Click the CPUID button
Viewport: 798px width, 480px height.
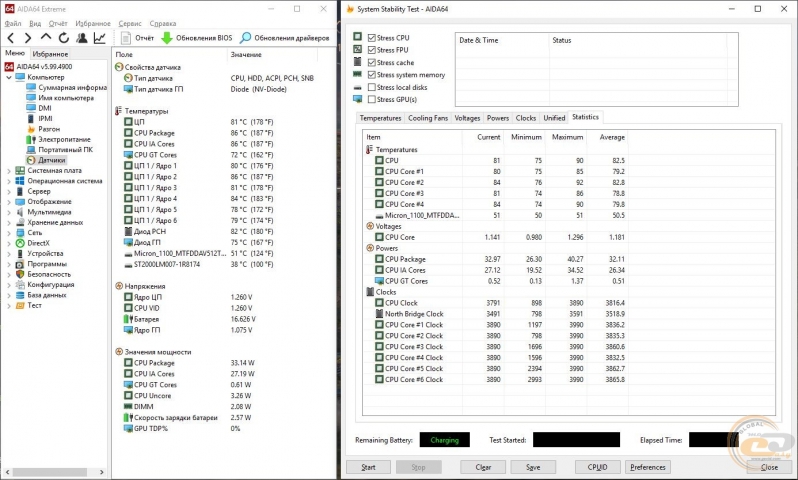pyautogui.click(x=597, y=467)
